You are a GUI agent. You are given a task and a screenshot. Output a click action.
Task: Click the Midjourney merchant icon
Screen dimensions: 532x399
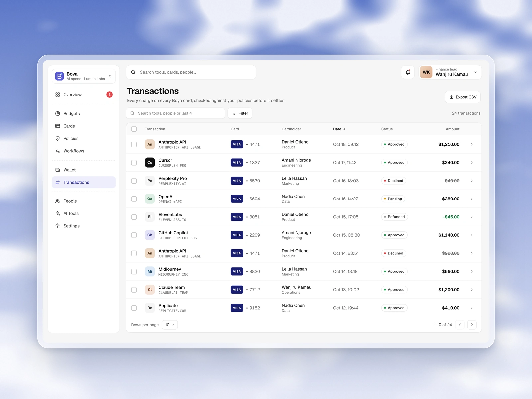point(150,271)
